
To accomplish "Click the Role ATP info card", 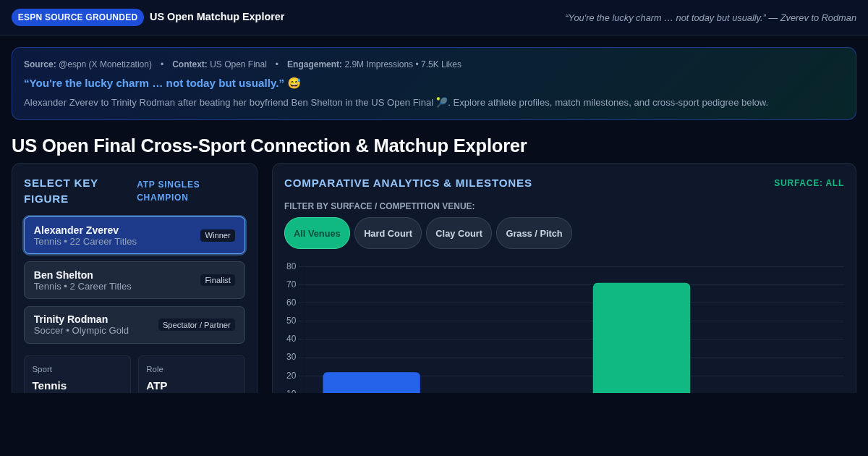I will click(x=192, y=374).
